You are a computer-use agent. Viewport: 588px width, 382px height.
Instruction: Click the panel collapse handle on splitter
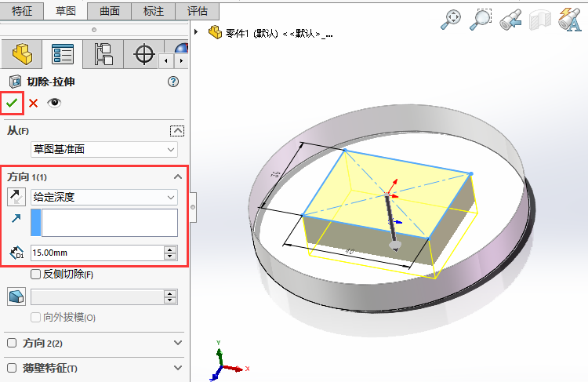click(193, 207)
